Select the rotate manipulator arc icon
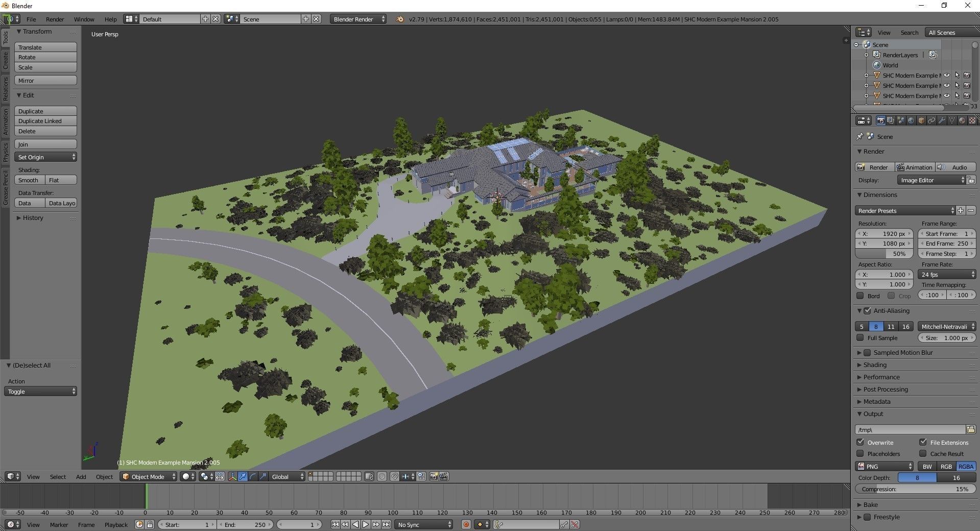980x531 pixels. (253, 476)
